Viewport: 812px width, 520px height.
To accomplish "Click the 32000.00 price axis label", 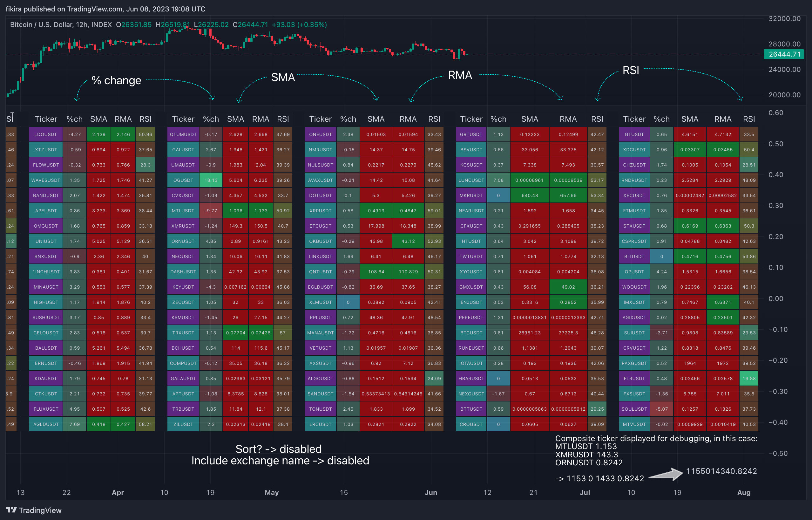I will 784,18.
